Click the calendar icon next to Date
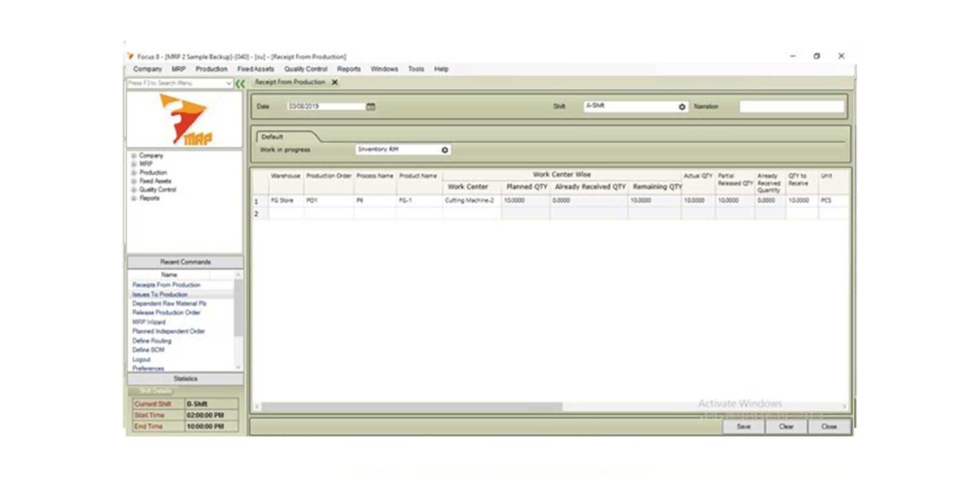This screenshot has width=980, height=489. point(370,107)
